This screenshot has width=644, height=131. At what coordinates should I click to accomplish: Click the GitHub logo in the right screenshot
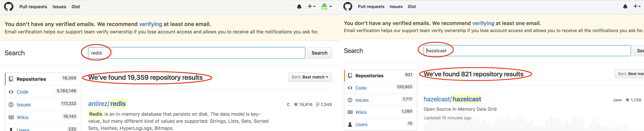pyautogui.click(x=348, y=6)
